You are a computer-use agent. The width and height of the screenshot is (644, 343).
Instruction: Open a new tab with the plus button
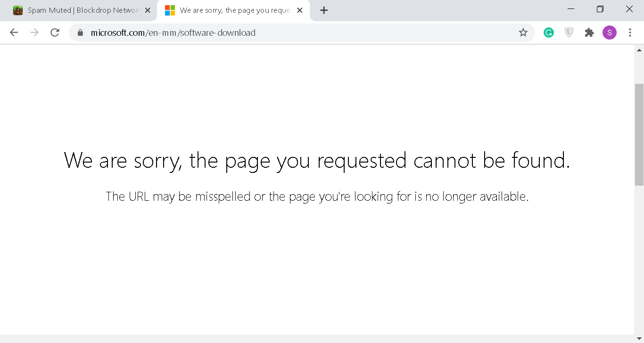[323, 10]
